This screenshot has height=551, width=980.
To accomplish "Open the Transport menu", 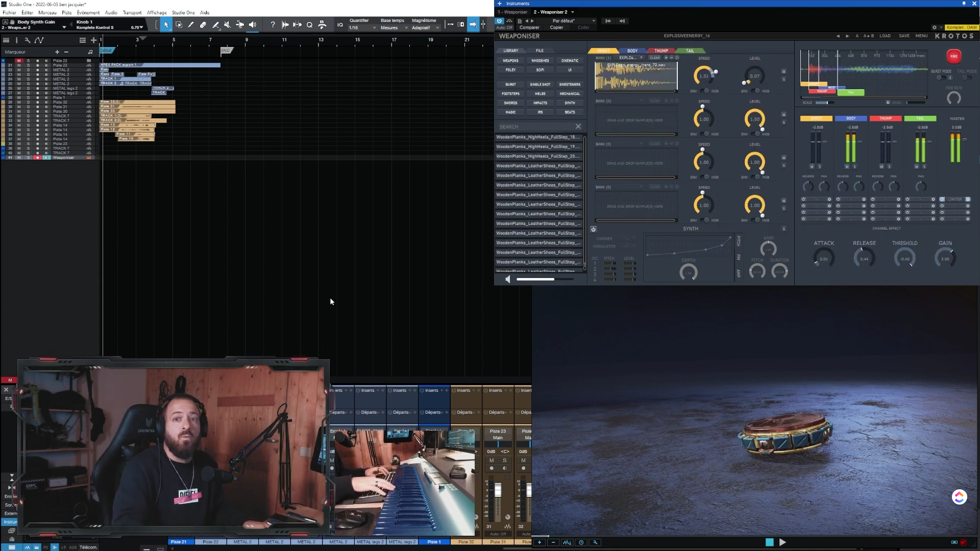I will coord(132,12).
